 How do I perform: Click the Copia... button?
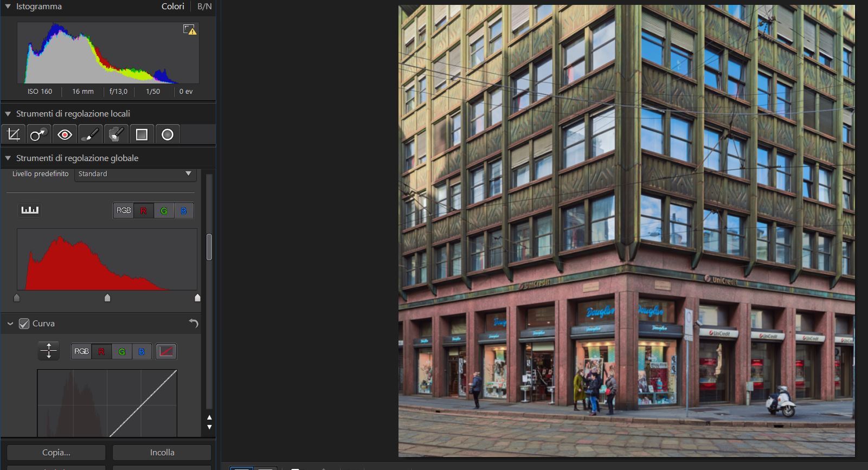click(56, 453)
